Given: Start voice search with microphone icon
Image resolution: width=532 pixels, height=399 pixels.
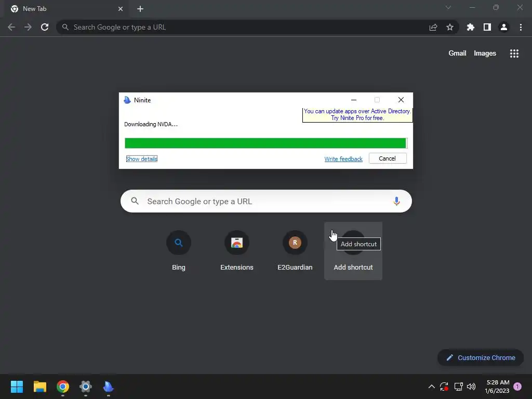Looking at the screenshot, I should pyautogui.click(x=396, y=201).
